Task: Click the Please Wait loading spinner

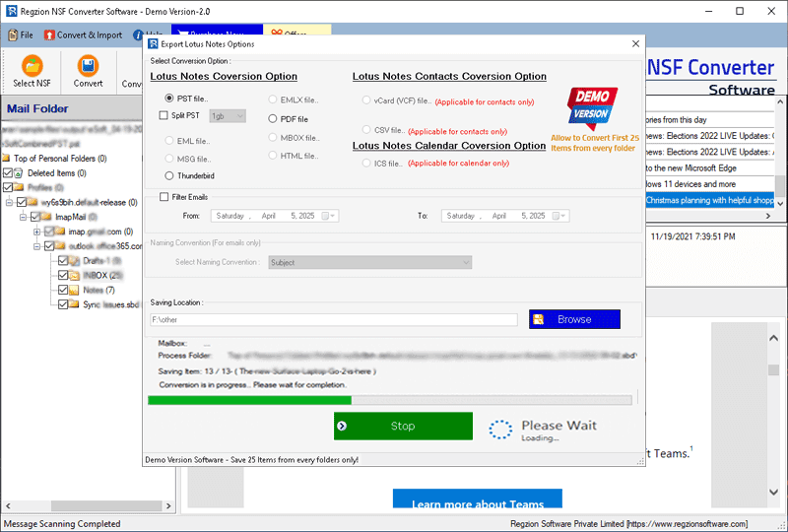Action: click(501, 429)
